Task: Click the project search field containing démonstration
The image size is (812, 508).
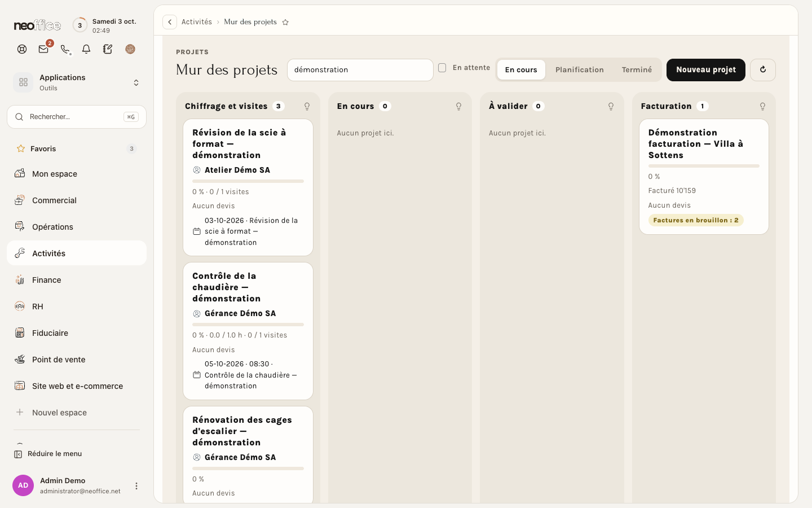Action: click(360, 70)
